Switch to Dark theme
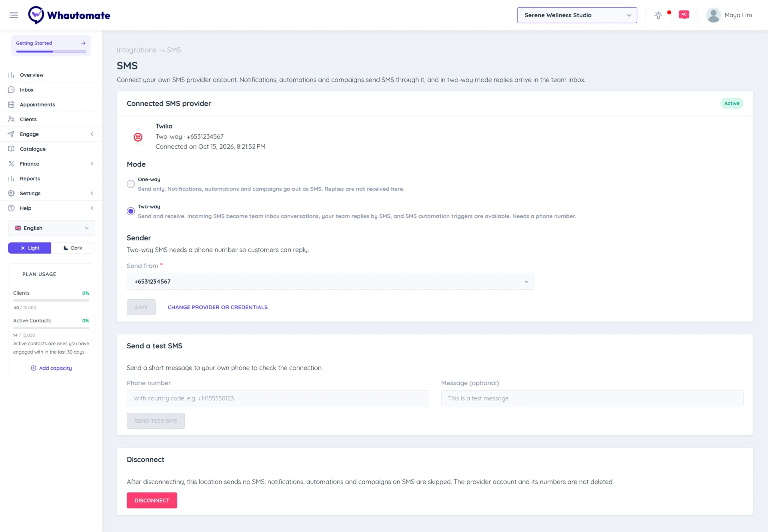The height and width of the screenshot is (532, 768). click(73, 248)
